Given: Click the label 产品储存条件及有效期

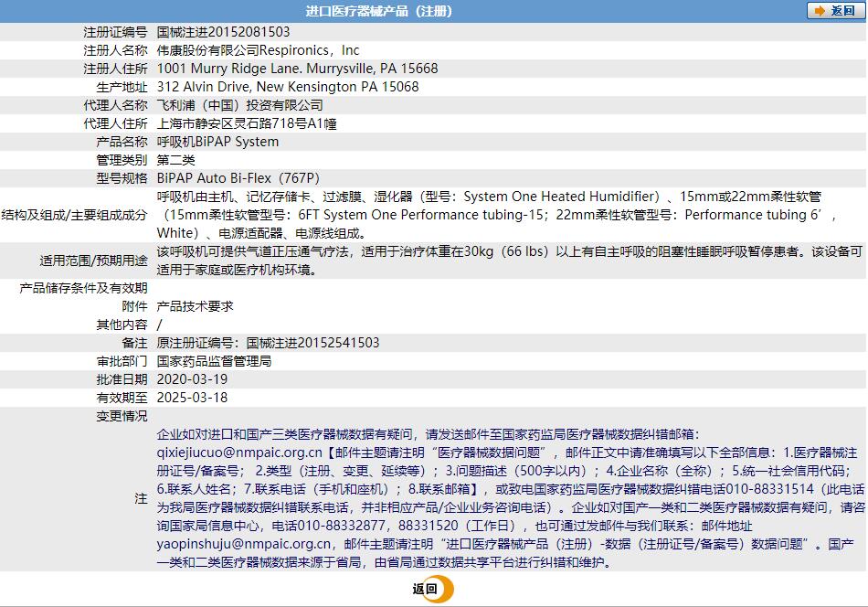Looking at the screenshot, I should pyautogui.click(x=83, y=288).
